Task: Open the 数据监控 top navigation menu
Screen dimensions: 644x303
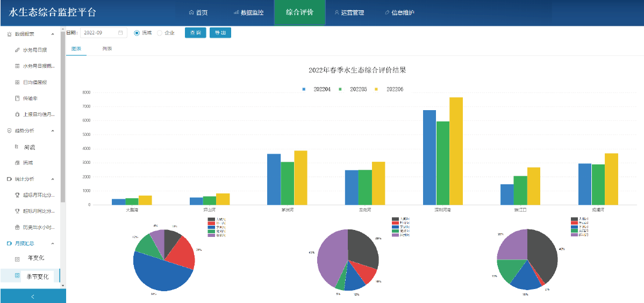Action: [248, 13]
